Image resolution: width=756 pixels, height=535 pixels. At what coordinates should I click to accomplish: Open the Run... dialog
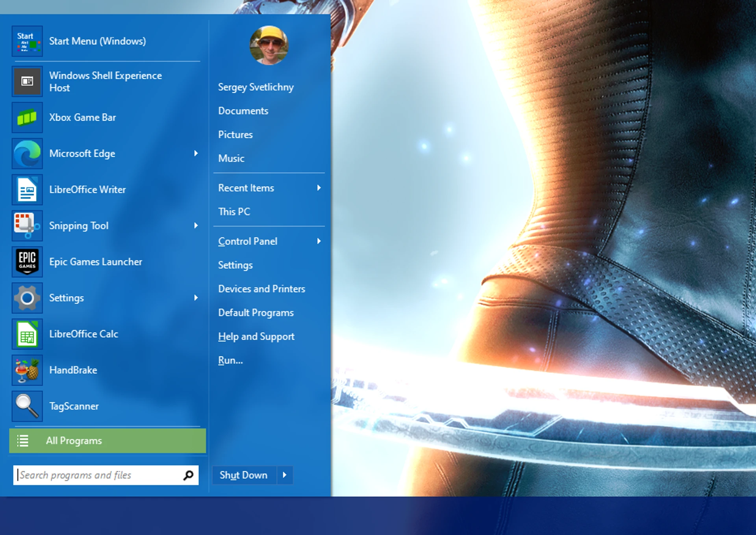click(231, 360)
